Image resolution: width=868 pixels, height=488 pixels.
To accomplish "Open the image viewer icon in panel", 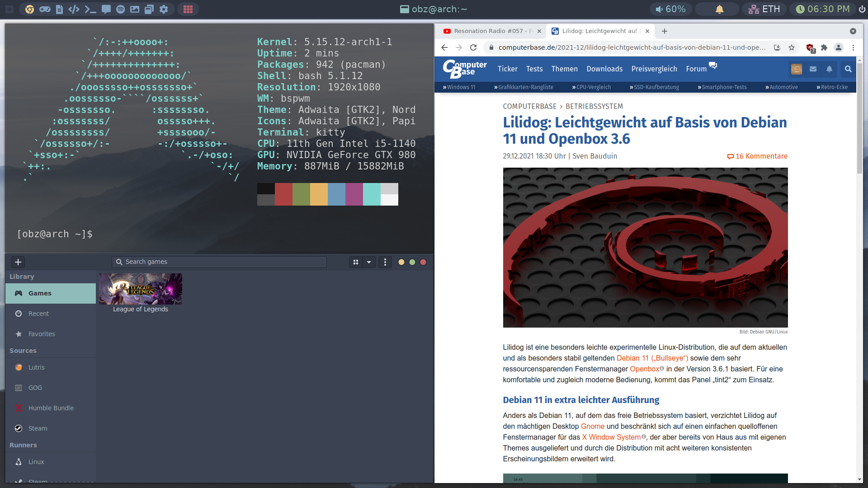I will tap(135, 9).
